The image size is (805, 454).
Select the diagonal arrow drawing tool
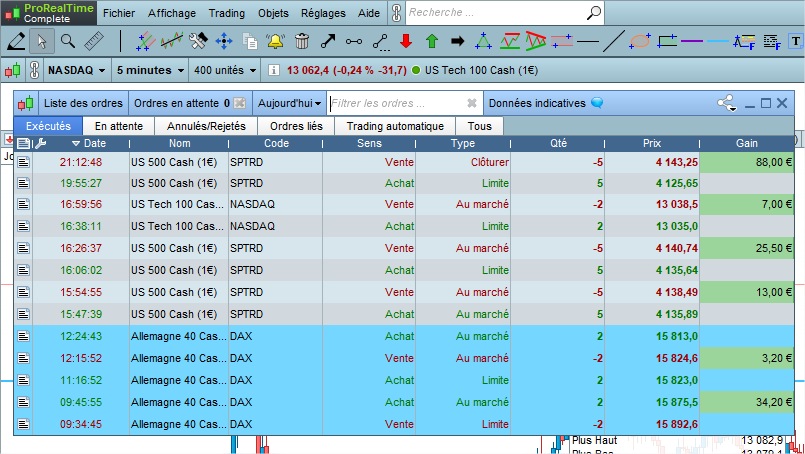(x=328, y=41)
